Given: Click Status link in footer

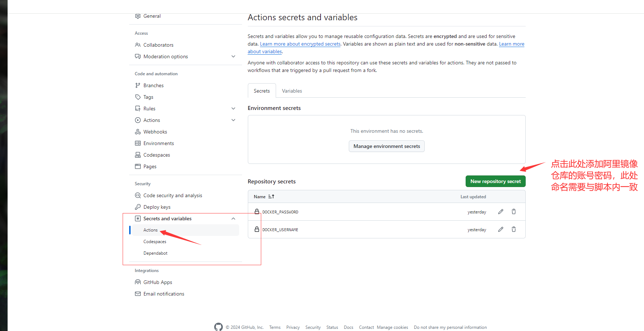Looking at the screenshot, I should click(332, 327).
